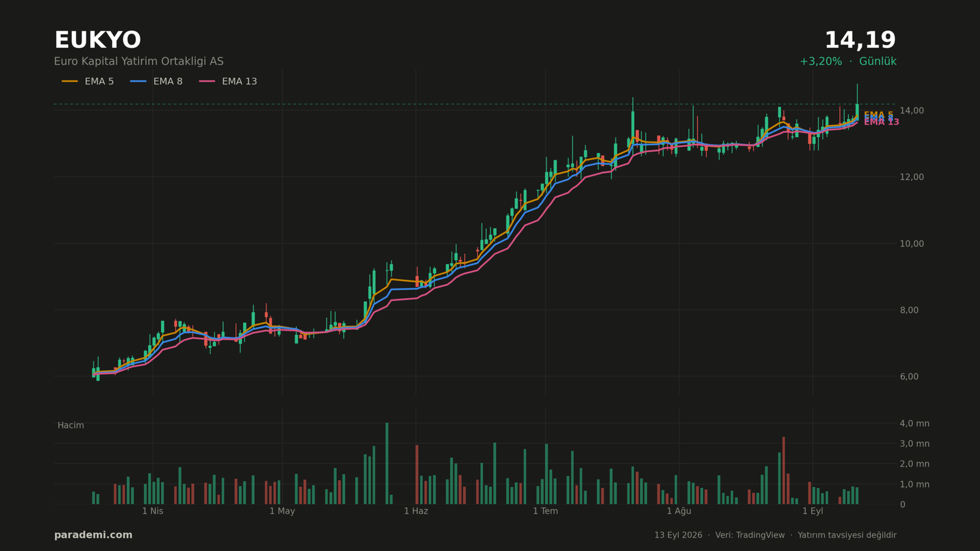Click the tallest red volume bar before 1 Eyl
This screenshot has height=551, width=980.
[783, 471]
